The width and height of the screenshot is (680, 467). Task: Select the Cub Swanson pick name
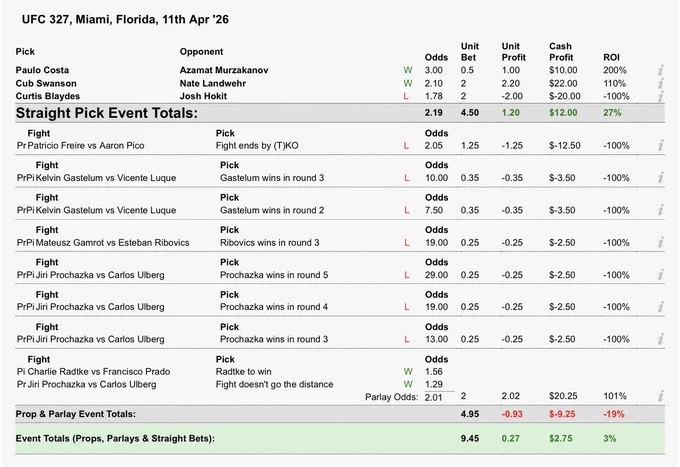46,83
